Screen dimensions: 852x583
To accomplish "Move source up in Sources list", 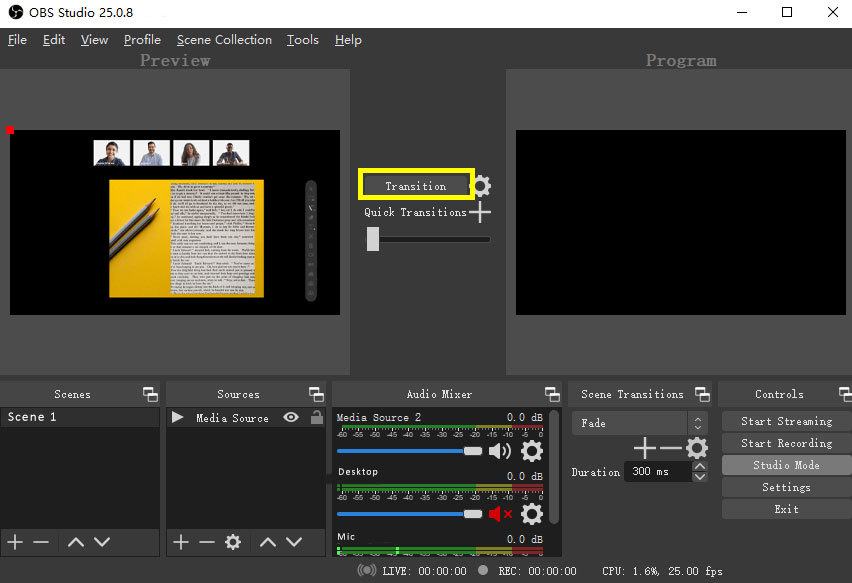I will [x=268, y=542].
